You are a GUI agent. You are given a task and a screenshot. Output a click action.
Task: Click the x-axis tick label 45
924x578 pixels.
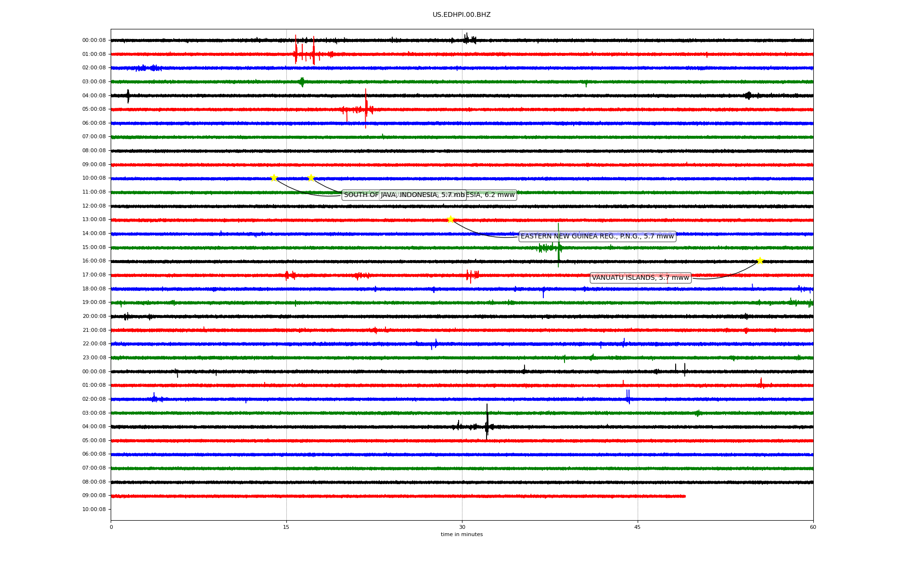point(638,527)
